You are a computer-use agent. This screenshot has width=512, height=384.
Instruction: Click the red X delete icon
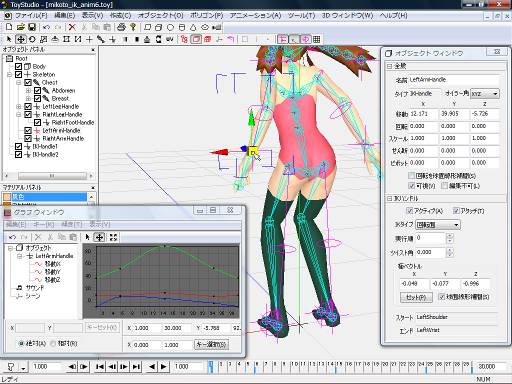[72, 27]
